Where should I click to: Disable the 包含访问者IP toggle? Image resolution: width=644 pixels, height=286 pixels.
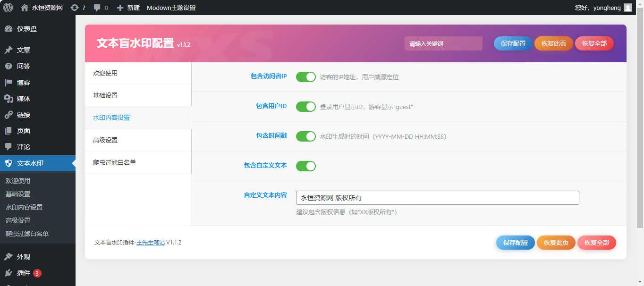click(305, 76)
